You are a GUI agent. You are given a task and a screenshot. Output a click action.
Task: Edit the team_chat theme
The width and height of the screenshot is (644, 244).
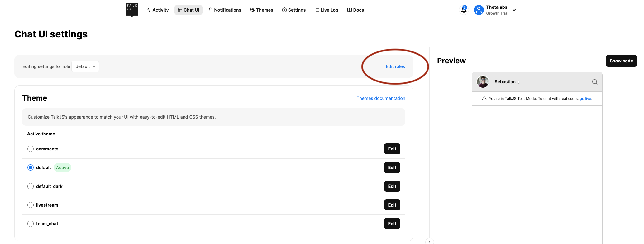(x=392, y=224)
